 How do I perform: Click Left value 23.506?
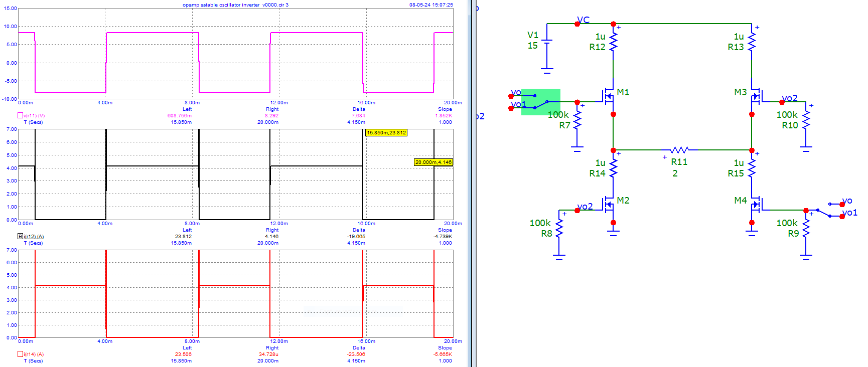183,354
